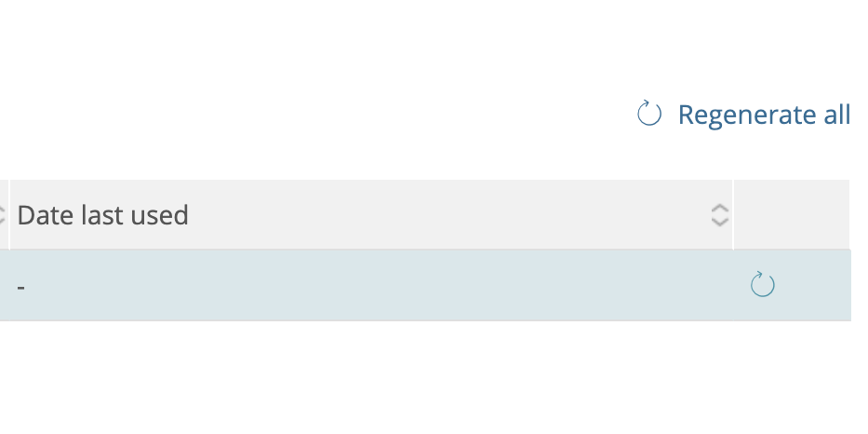Open the Regenerate all link text

coord(764,115)
